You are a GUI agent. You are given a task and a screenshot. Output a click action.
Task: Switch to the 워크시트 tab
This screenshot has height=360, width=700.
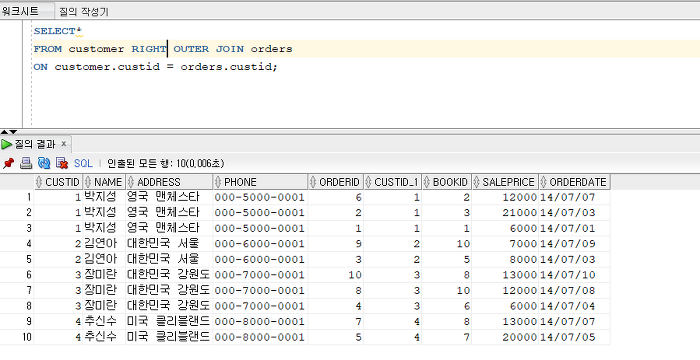click(x=20, y=11)
